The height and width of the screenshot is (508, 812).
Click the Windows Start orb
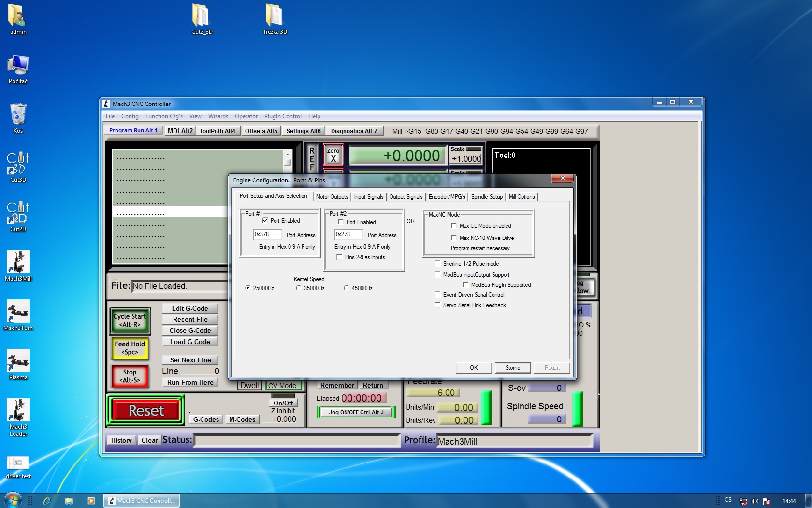coord(13,500)
